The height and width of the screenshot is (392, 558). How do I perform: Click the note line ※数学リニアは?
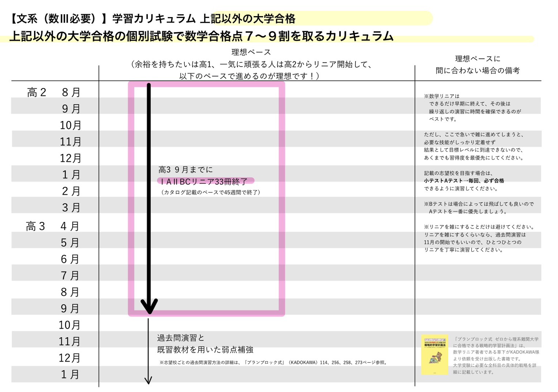coord(442,96)
